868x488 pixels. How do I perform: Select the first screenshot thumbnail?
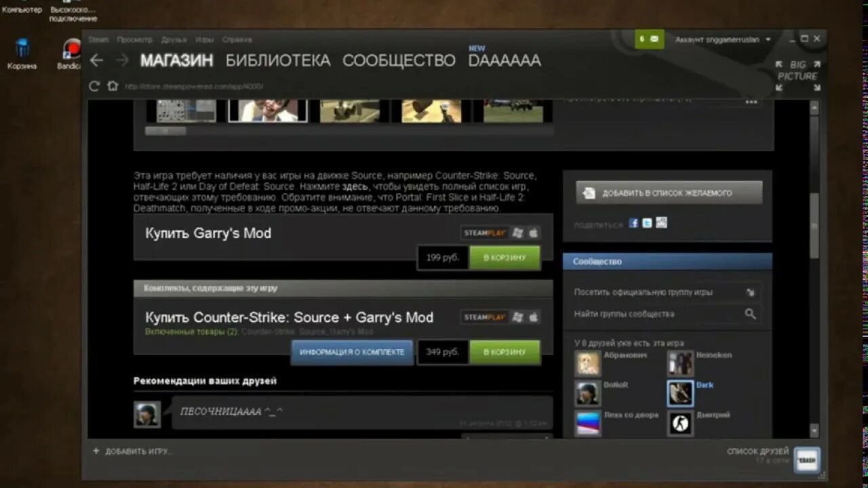[186, 110]
